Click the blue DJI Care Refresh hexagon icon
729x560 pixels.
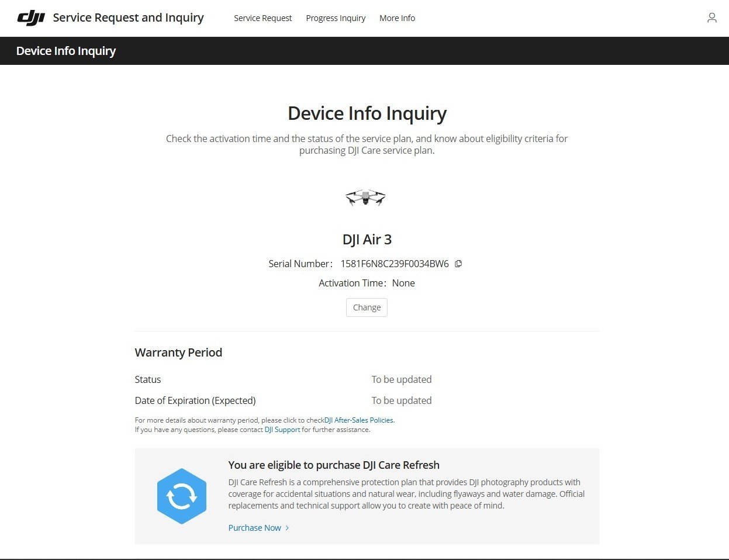[x=182, y=496]
